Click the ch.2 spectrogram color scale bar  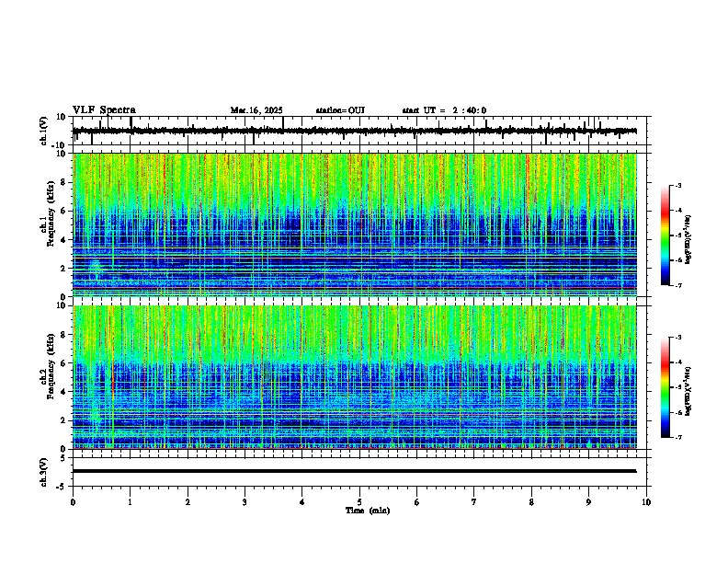(x=665, y=387)
